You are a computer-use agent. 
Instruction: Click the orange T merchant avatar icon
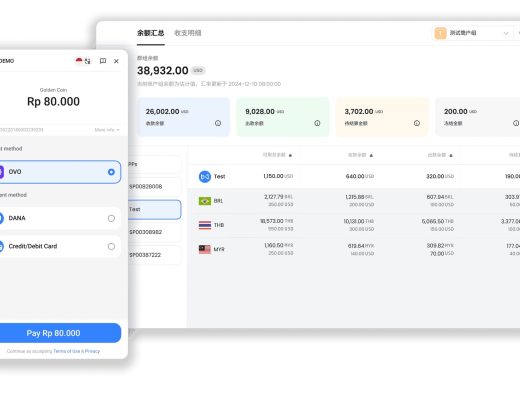click(x=440, y=33)
